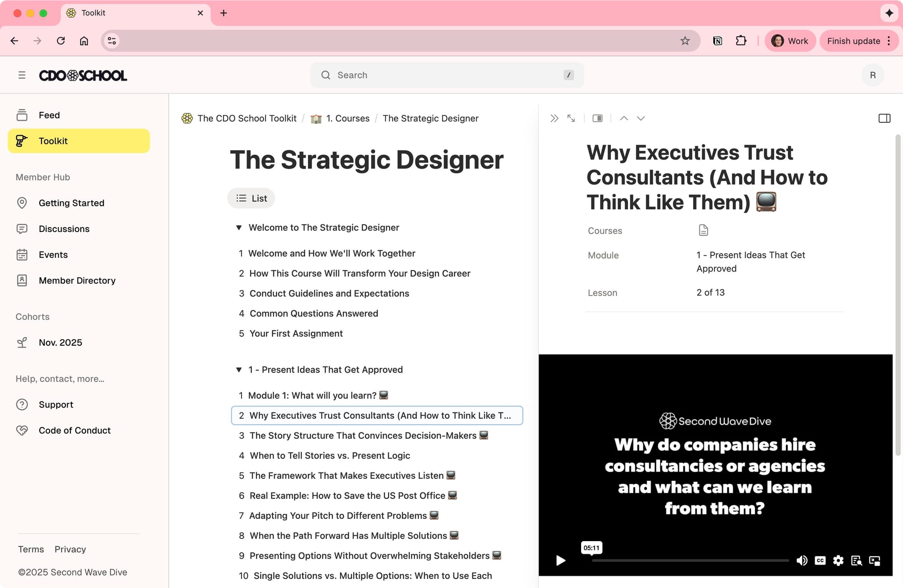Viewport: 903px width, 588px height.
Task: Click the Notion extension icon in toolbar
Action: point(717,41)
